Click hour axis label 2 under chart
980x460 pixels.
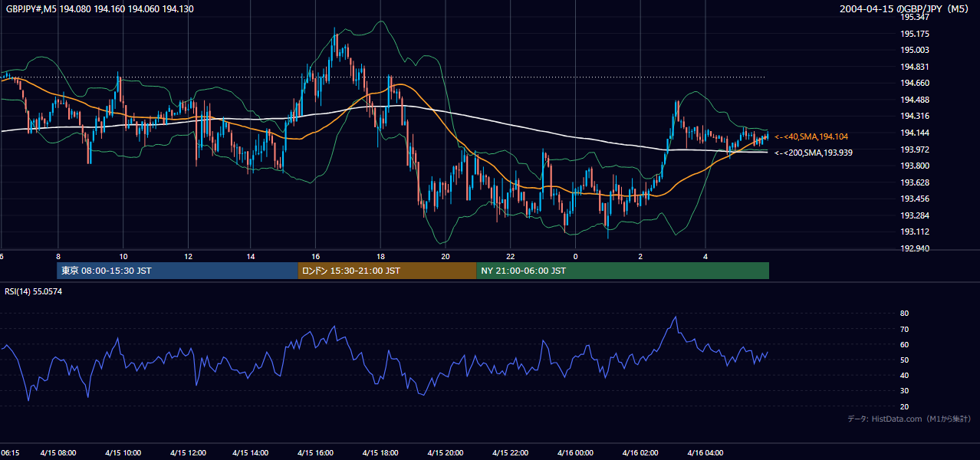[x=640, y=256]
